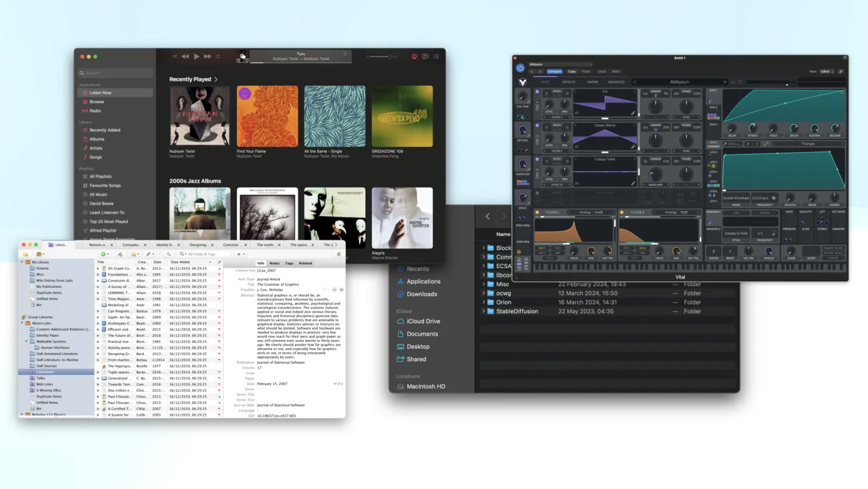Open the GREENZONE 108 album cover
Viewport: 868px width, 489px height.
click(x=402, y=116)
